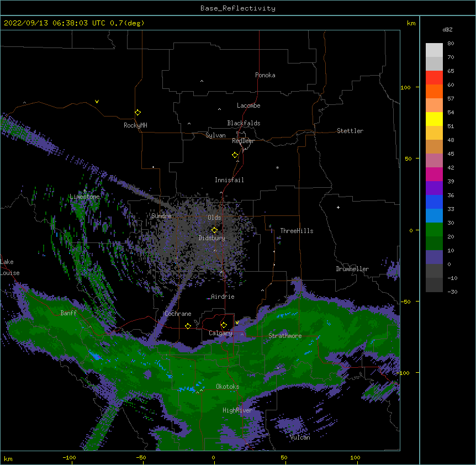Click the Lake Louise label
The height and width of the screenshot is (465, 476).
coord(10,267)
